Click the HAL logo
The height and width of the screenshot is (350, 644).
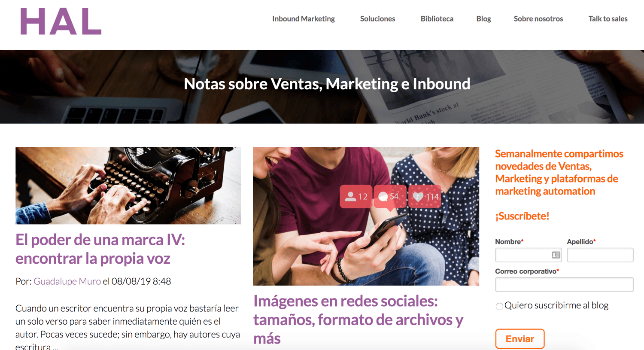61,21
